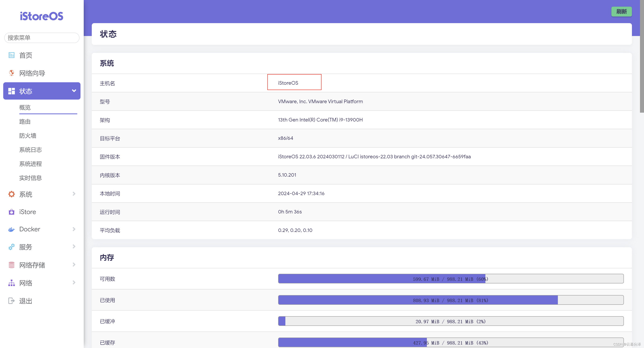Click the orange gear System icon
Image resolution: width=644 pixels, height=348 pixels.
point(11,194)
